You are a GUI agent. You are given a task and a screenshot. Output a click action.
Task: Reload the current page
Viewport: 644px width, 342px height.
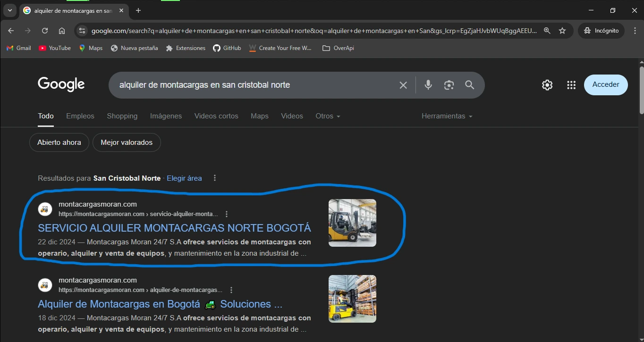(45, 31)
